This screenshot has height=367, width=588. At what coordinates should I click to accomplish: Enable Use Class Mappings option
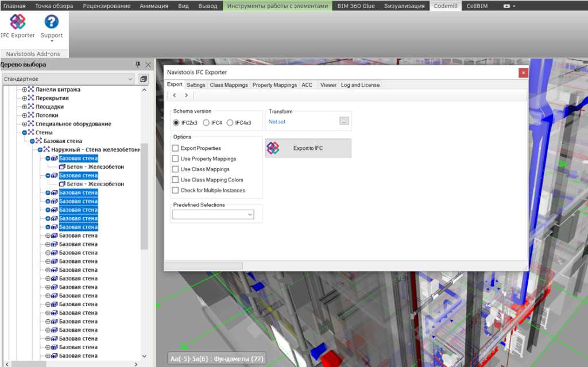175,169
